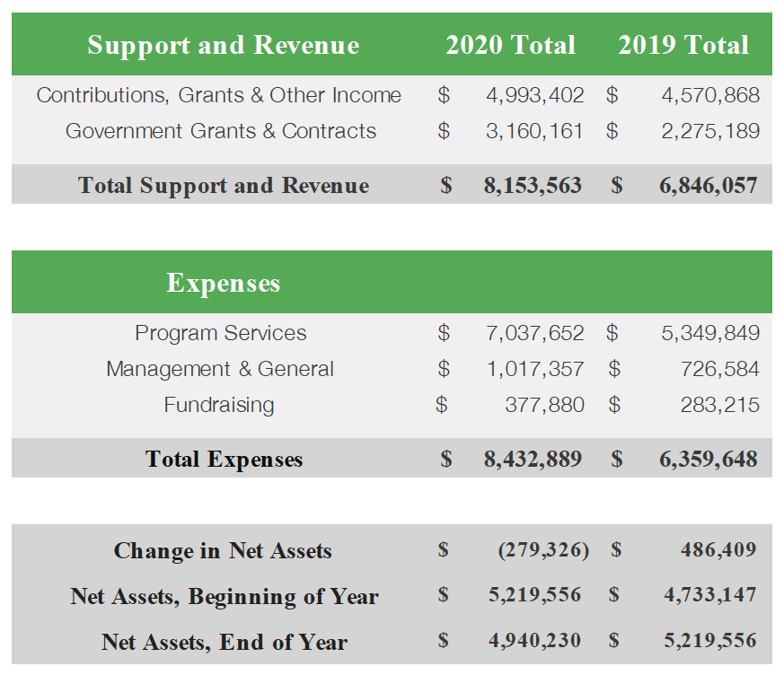This screenshot has height=675, width=784.
Task: Select the 4,940,230 end of year value
Action: click(534, 641)
